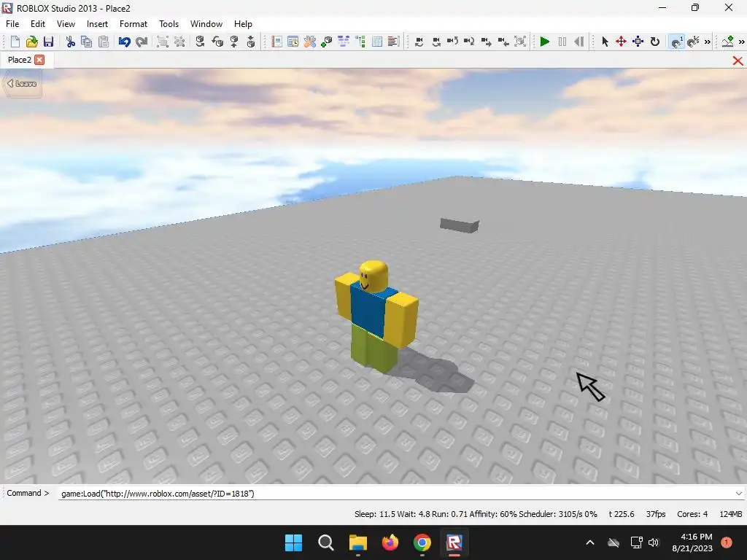The height and width of the screenshot is (560, 747).
Task: Open Google Chrome from the taskbar
Action: pyautogui.click(x=422, y=542)
